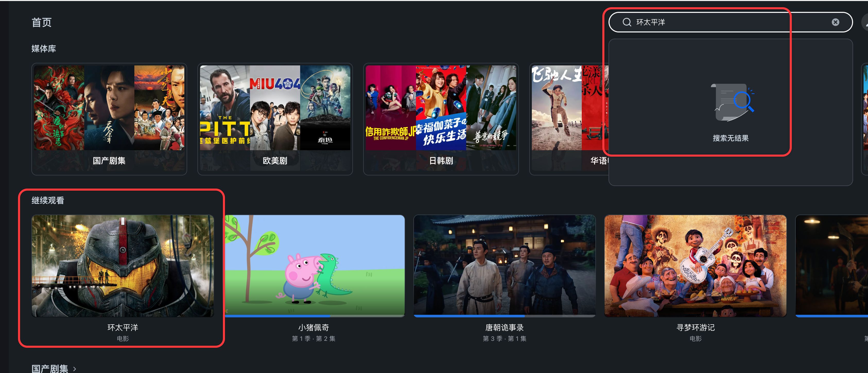The height and width of the screenshot is (373, 868).
Task: Open the 国产剧集 media library
Action: click(x=109, y=119)
